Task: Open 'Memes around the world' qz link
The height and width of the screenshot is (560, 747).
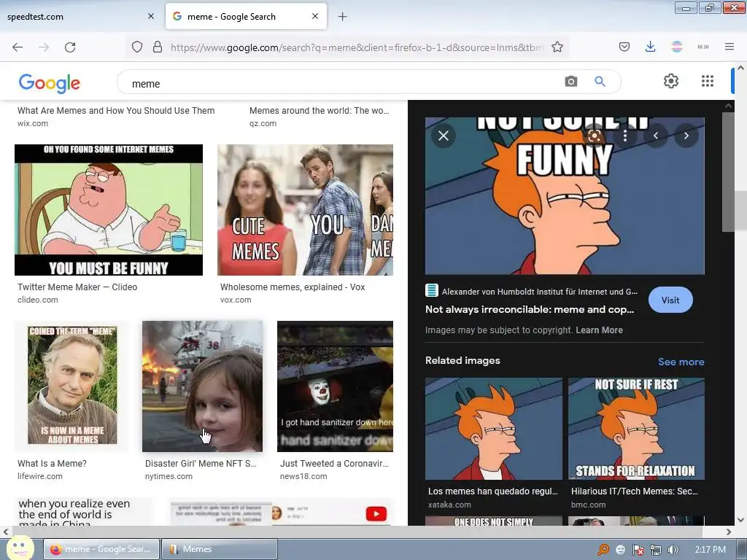Action: (x=320, y=111)
